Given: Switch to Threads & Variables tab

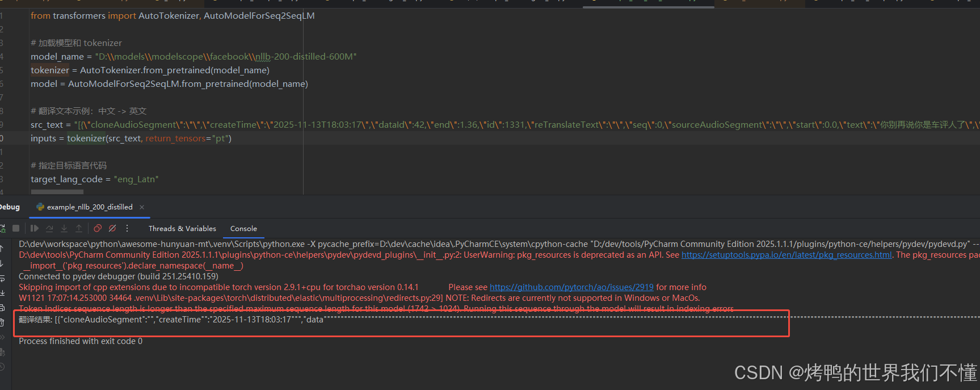Looking at the screenshot, I should [182, 228].
